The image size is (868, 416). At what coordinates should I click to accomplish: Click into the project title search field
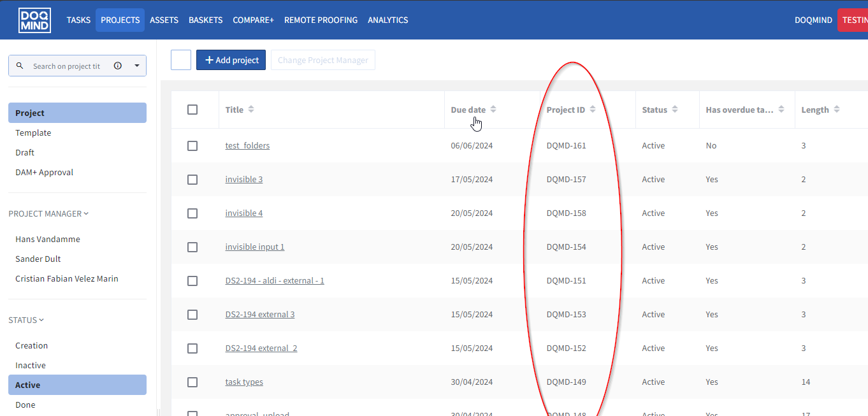[x=67, y=66]
